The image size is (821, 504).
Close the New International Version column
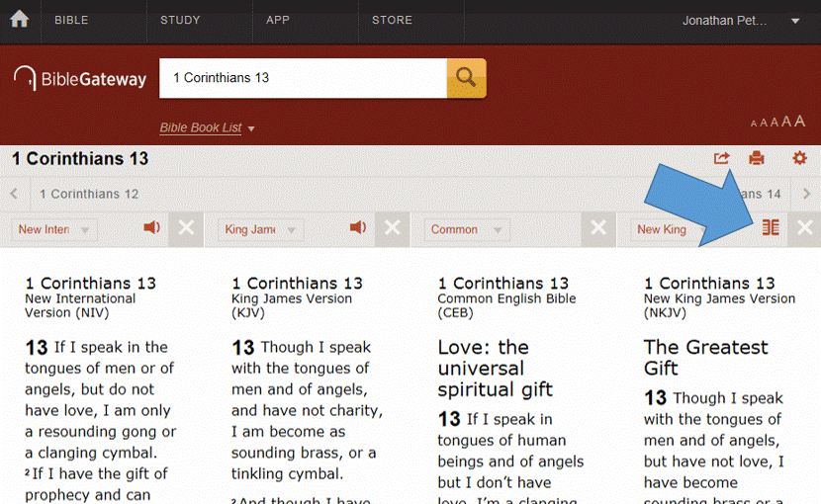[x=186, y=229]
